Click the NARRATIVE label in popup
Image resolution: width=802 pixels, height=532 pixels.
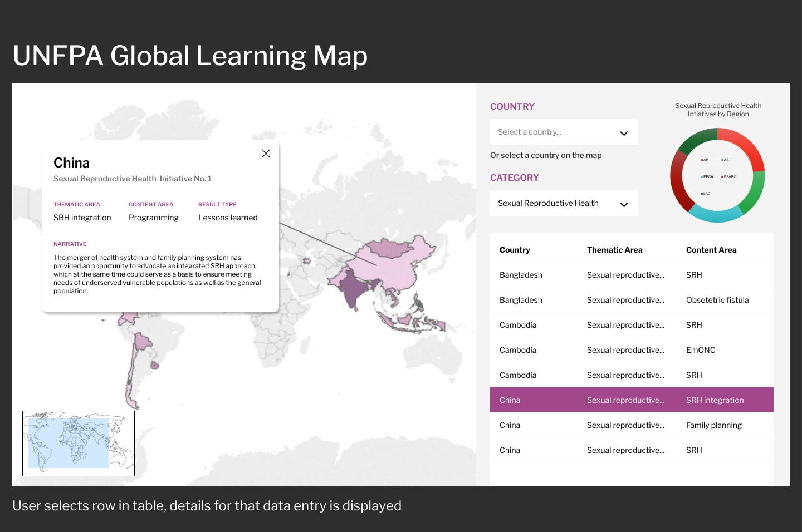click(70, 244)
